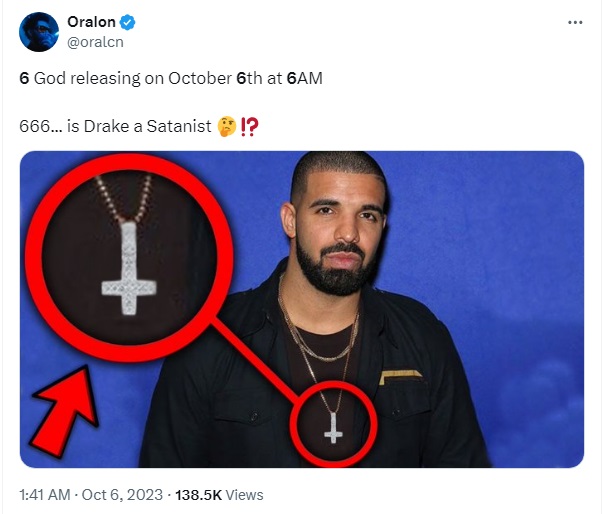Screen dimensions: 604x514
Task: Click the blue verified checkmark badge
Action: coord(127,22)
